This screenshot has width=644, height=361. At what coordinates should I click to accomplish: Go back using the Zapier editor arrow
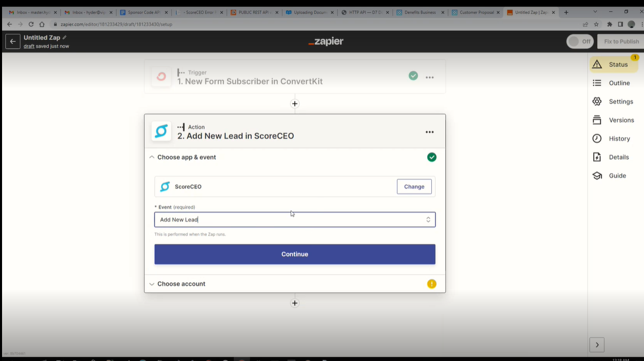coord(13,42)
